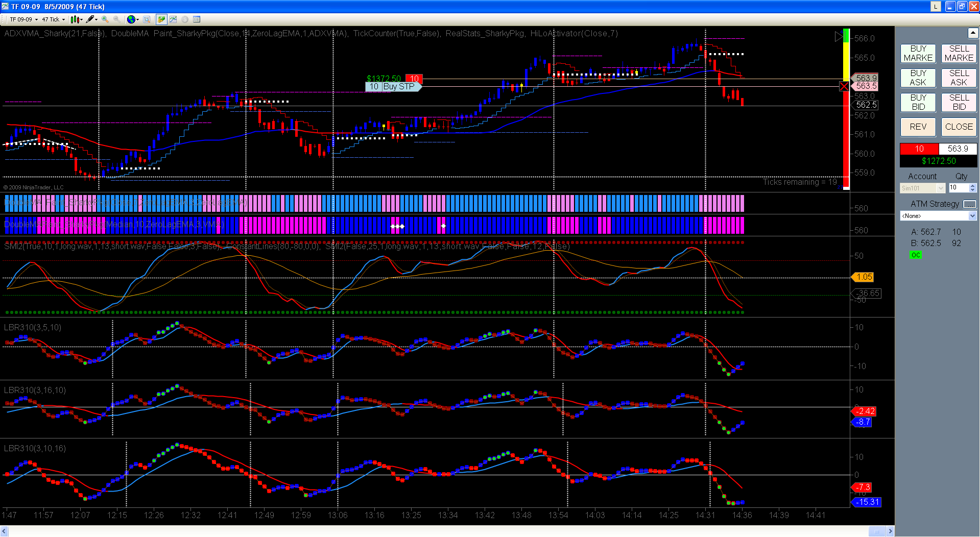Open the data series chart icon
This screenshot has width=980, height=537.
(x=173, y=19)
